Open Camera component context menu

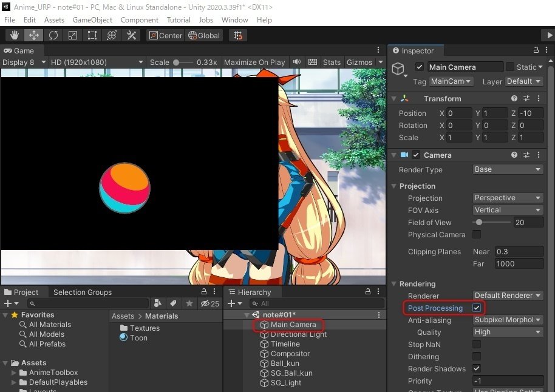[x=539, y=155]
